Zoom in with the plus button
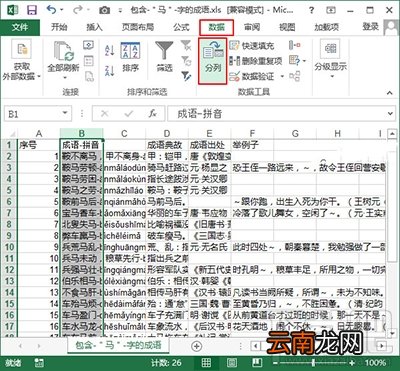Screen dimensions: 400x371 tap(352, 363)
